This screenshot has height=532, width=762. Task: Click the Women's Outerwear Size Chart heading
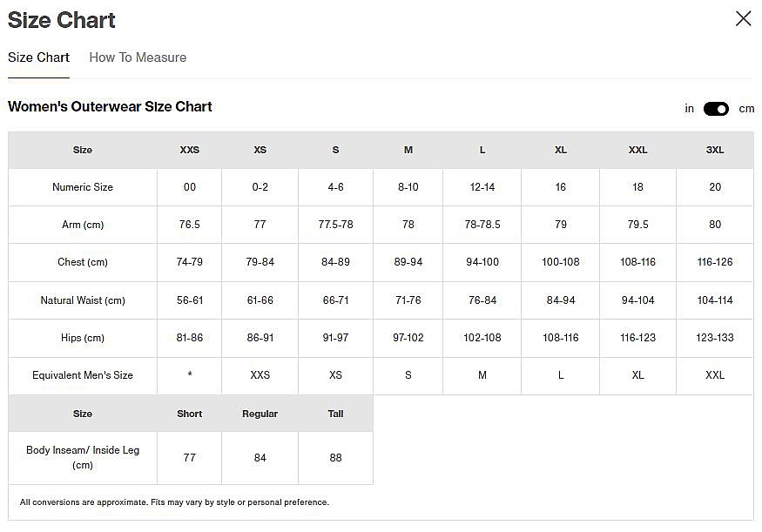click(110, 107)
